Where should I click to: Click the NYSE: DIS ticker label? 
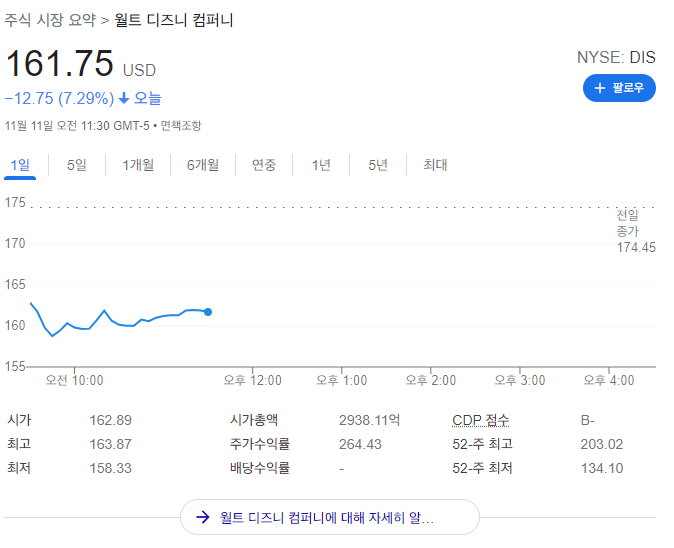pyautogui.click(x=616, y=57)
